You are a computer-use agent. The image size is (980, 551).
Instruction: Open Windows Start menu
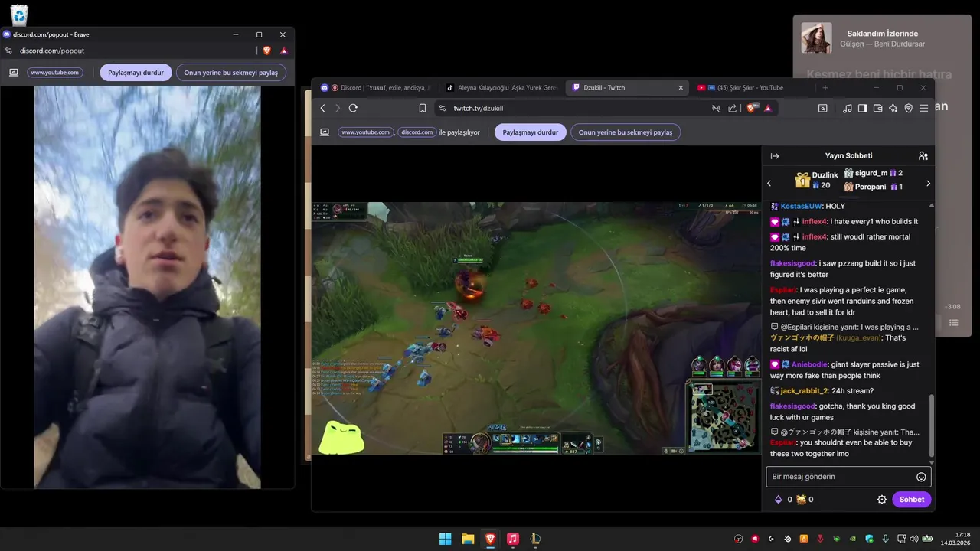pos(445,539)
